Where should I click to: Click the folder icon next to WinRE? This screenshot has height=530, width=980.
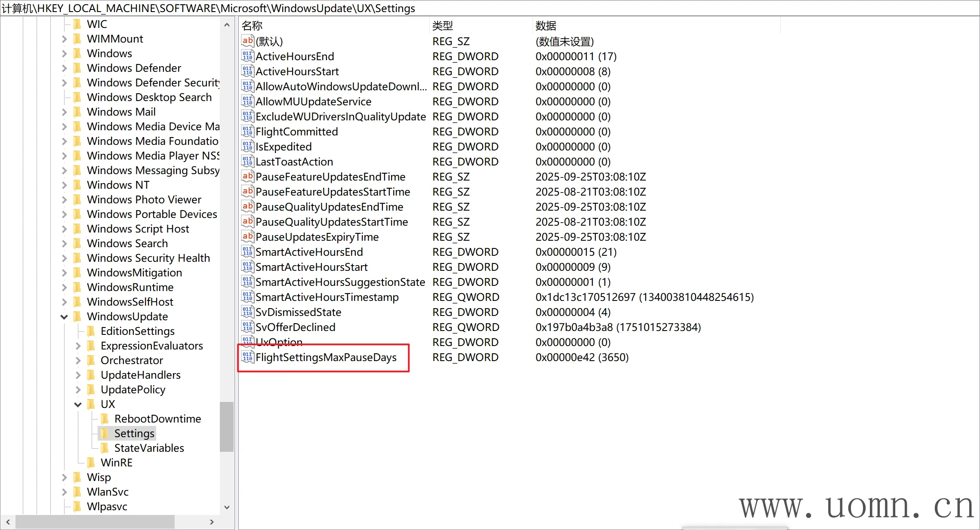[x=91, y=463]
